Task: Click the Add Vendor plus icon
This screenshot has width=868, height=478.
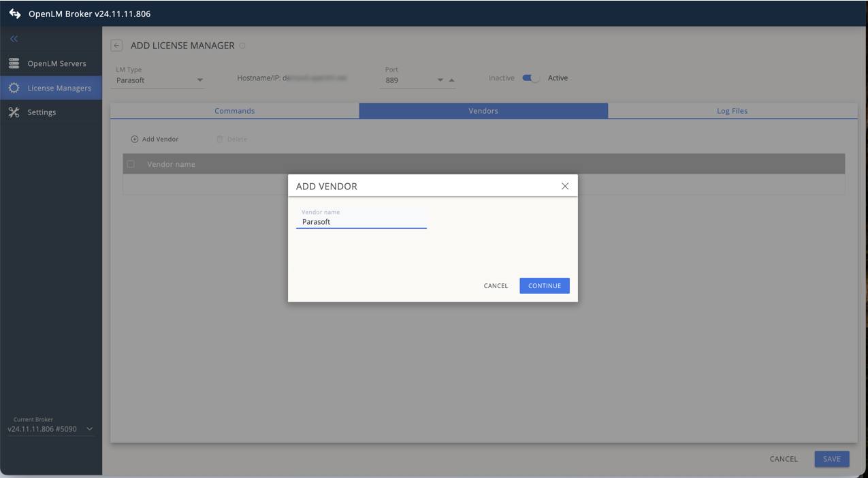Action: click(134, 139)
